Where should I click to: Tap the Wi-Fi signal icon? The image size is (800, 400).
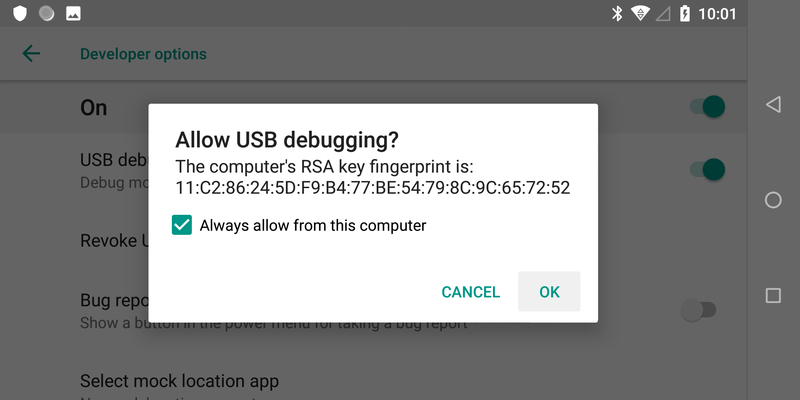(x=640, y=14)
